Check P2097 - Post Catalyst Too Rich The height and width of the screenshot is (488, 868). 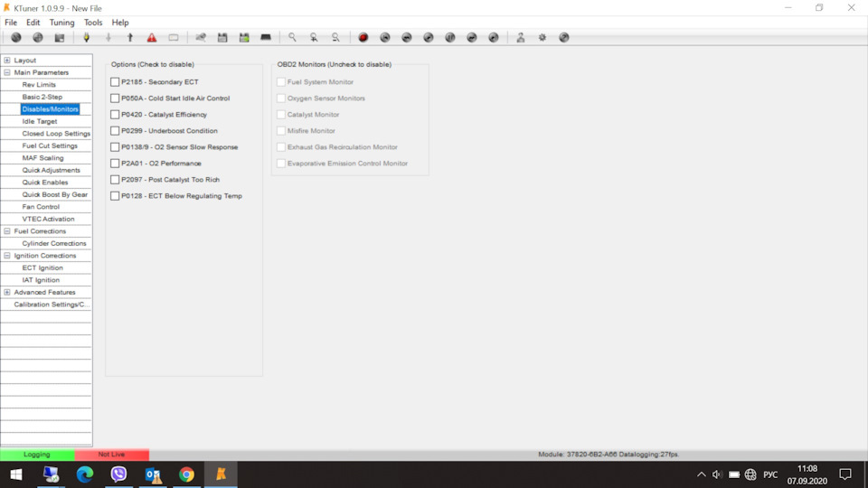tap(115, 180)
